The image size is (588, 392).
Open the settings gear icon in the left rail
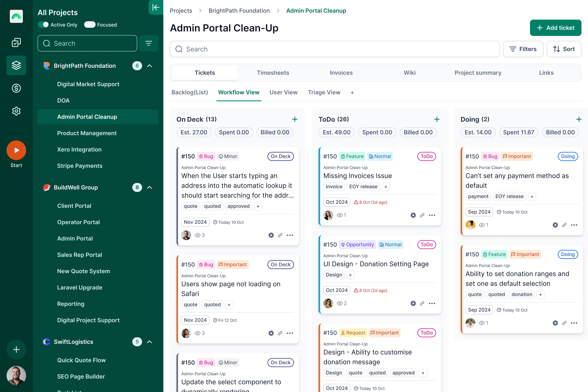click(16, 111)
